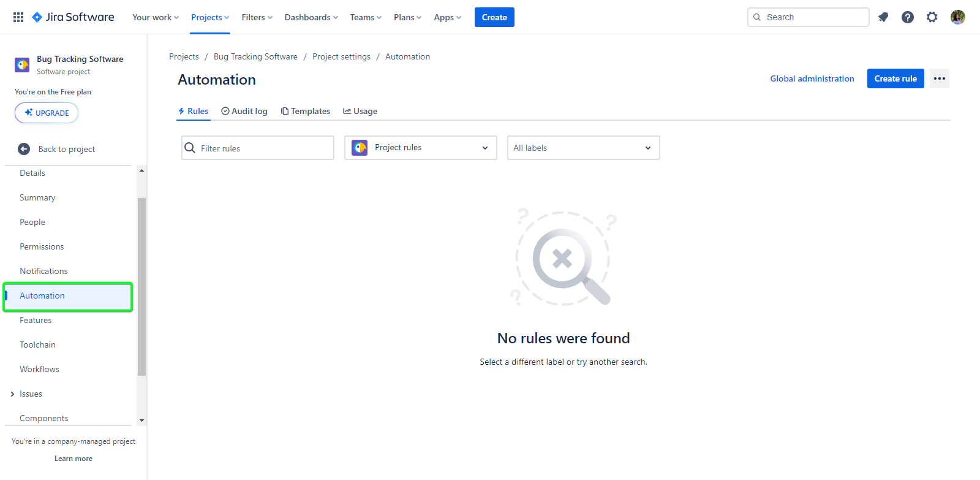Open the notifications icon
Viewport: 980px width, 480px height.
883,17
